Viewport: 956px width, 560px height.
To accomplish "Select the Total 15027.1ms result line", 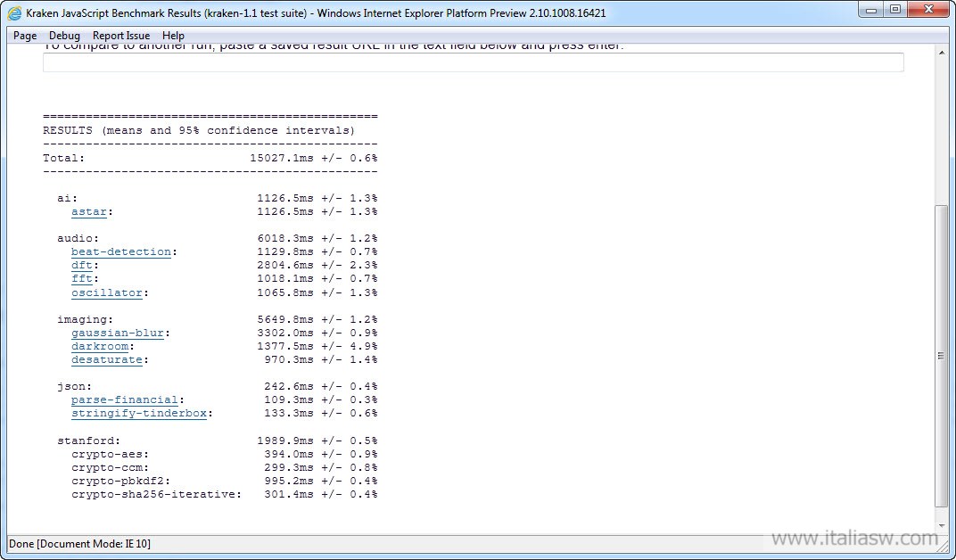I will pyautogui.click(x=210, y=158).
